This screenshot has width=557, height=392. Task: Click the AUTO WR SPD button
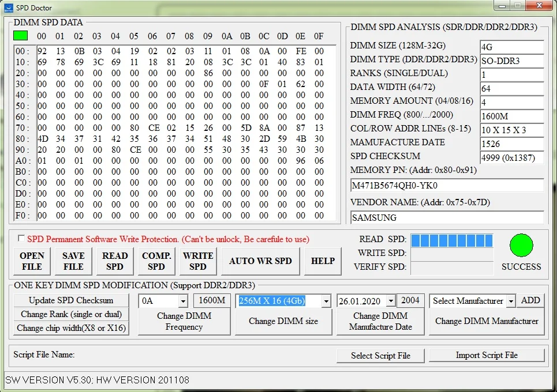click(260, 261)
